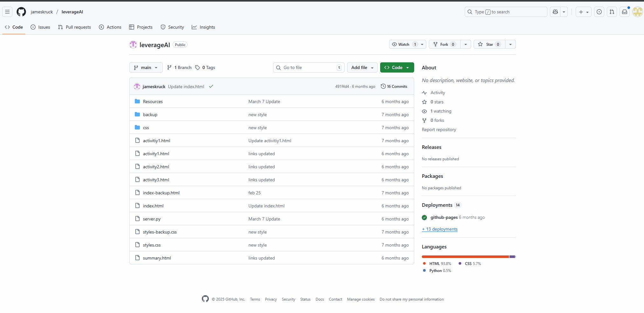Switch to the Issues tab

(40, 27)
